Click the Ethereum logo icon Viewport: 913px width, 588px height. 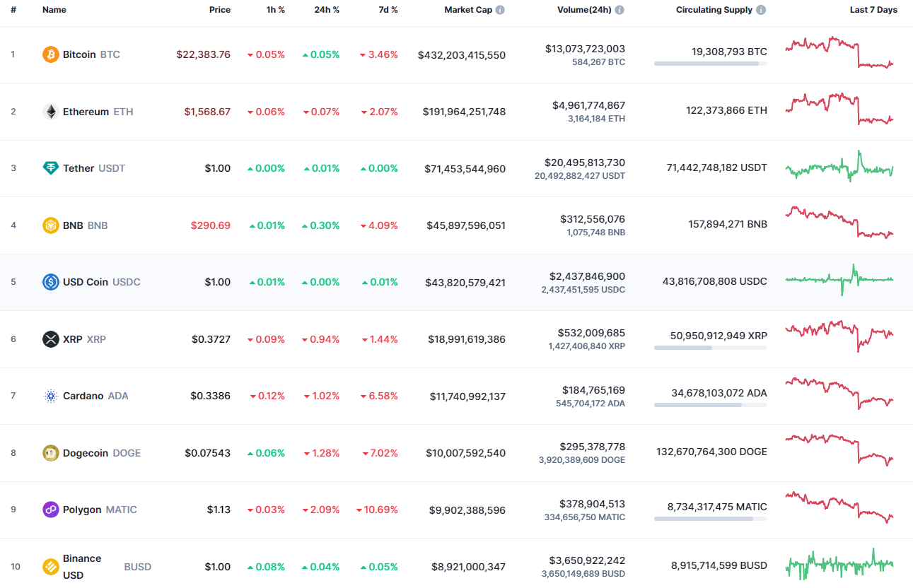[49, 111]
